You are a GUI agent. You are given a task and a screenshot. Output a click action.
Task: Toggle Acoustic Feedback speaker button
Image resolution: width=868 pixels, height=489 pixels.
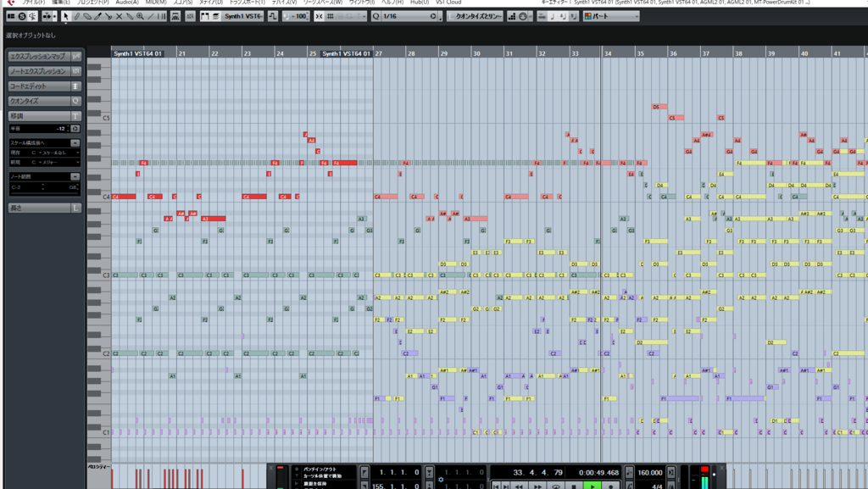[x=33, y=17]
